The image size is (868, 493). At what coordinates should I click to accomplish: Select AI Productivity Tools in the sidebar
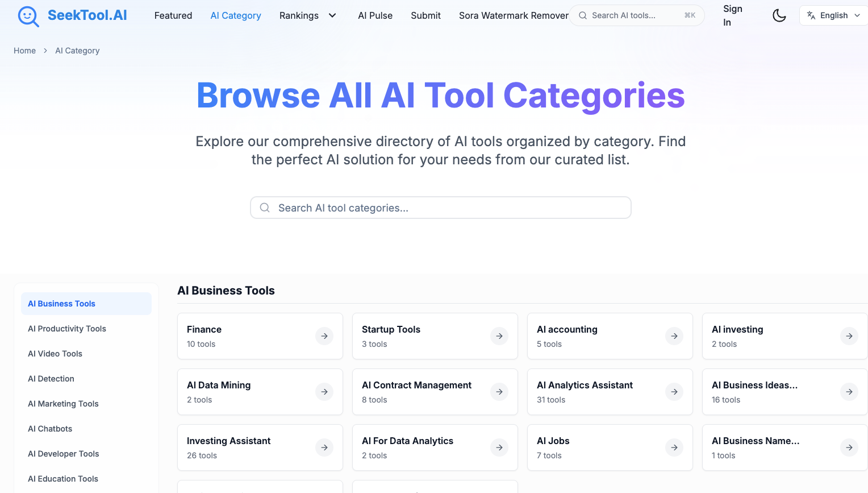67,329
